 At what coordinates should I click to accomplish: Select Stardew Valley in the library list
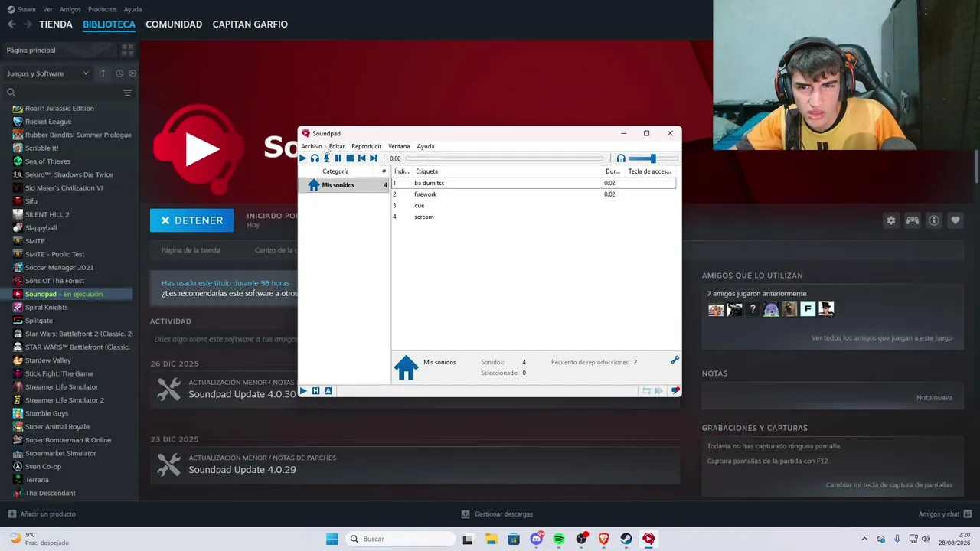coord(48,360)
